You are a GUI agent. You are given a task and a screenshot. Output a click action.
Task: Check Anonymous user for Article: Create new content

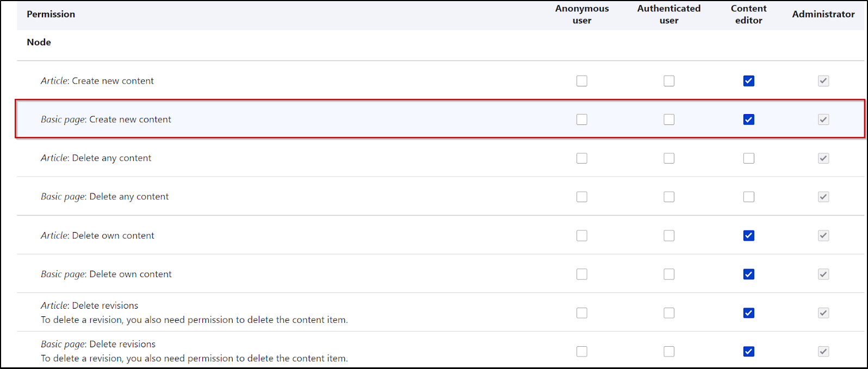point(582,81)
